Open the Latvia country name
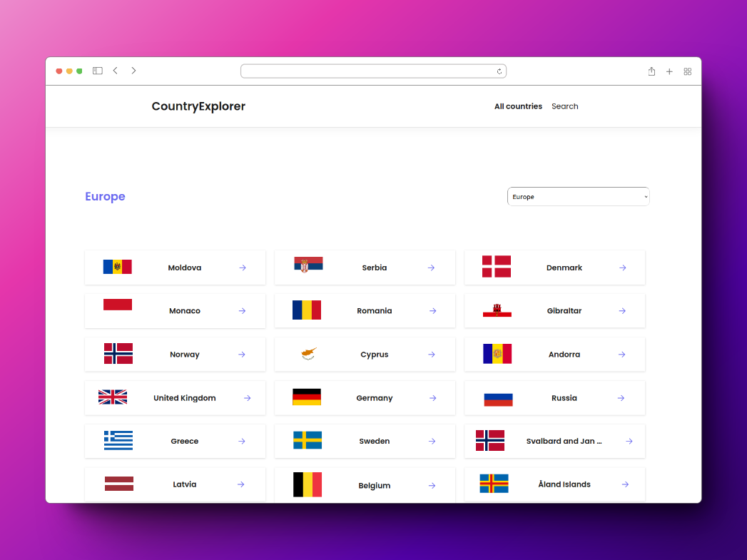The height and width of the screenshot is (560, 747). click(184, 485)
